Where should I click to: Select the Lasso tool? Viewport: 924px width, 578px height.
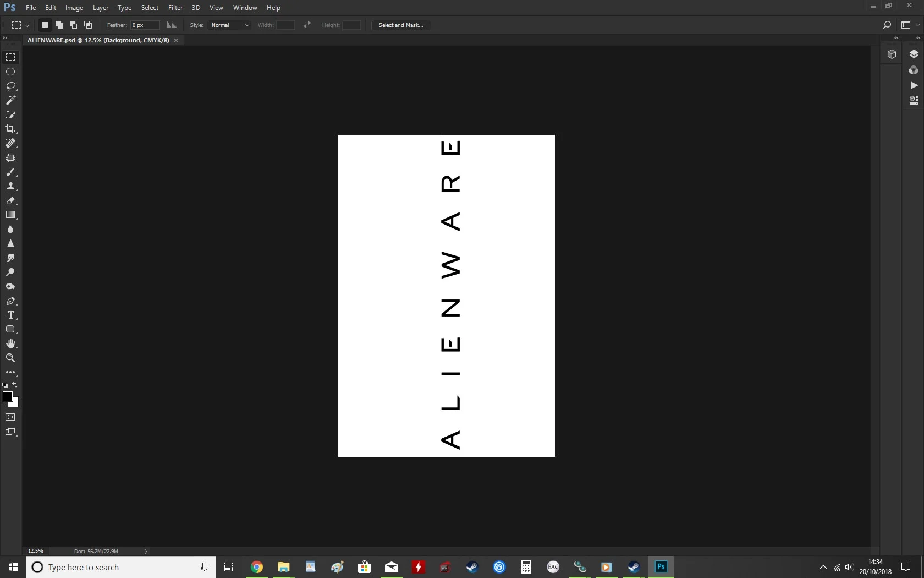click(x=10, y=86)
